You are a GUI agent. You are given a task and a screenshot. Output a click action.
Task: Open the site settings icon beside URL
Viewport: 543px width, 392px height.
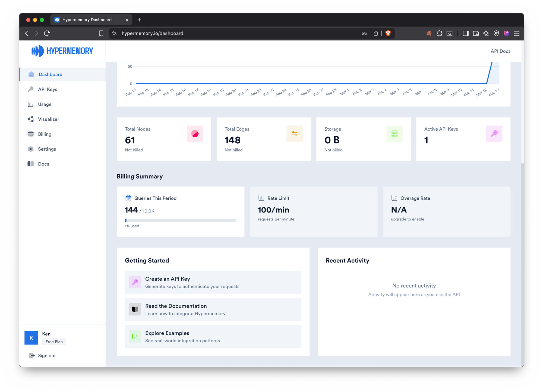click(x=115, y=33)
